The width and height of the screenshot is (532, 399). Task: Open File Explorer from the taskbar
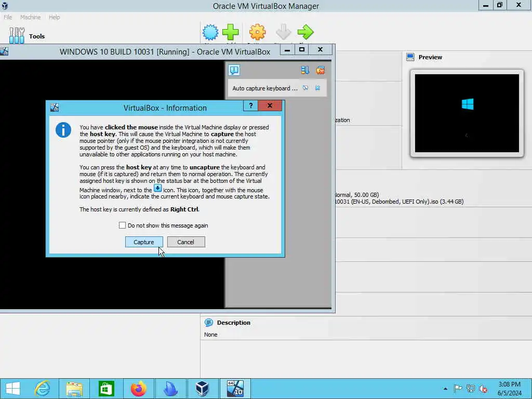(x=74, y=389)
